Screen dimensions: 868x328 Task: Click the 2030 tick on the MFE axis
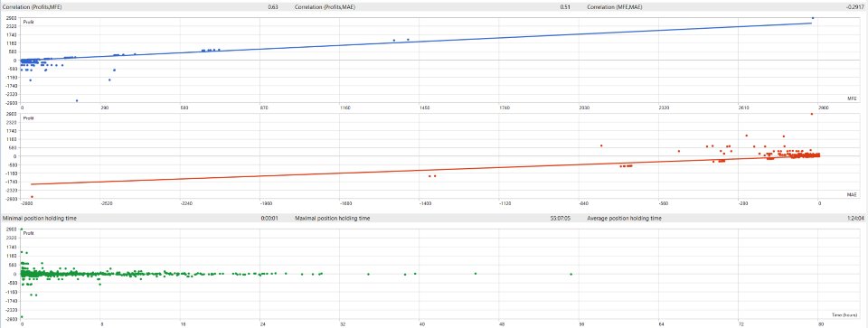(584, 108)
